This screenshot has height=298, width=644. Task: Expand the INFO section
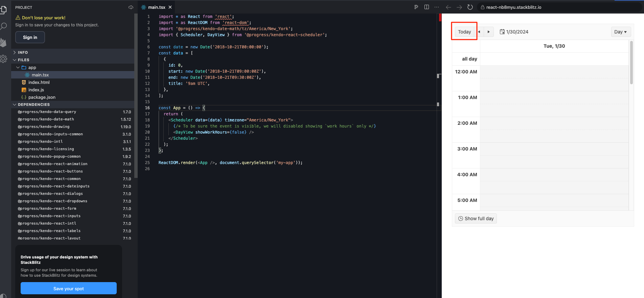coord(23,52)
